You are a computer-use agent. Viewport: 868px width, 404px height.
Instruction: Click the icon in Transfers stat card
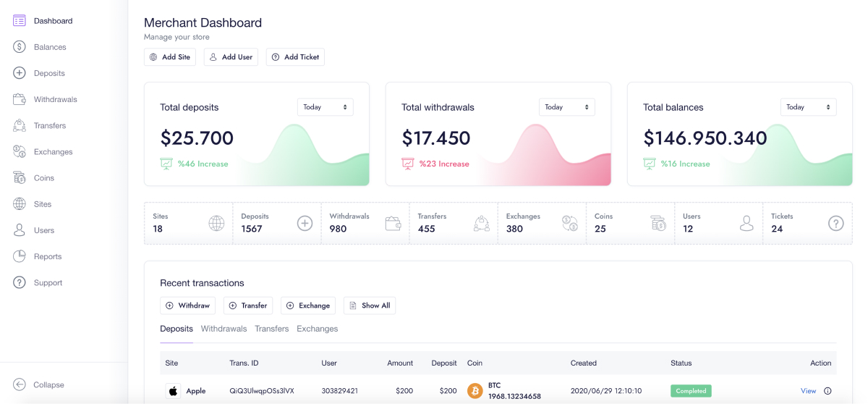point(482,224)
